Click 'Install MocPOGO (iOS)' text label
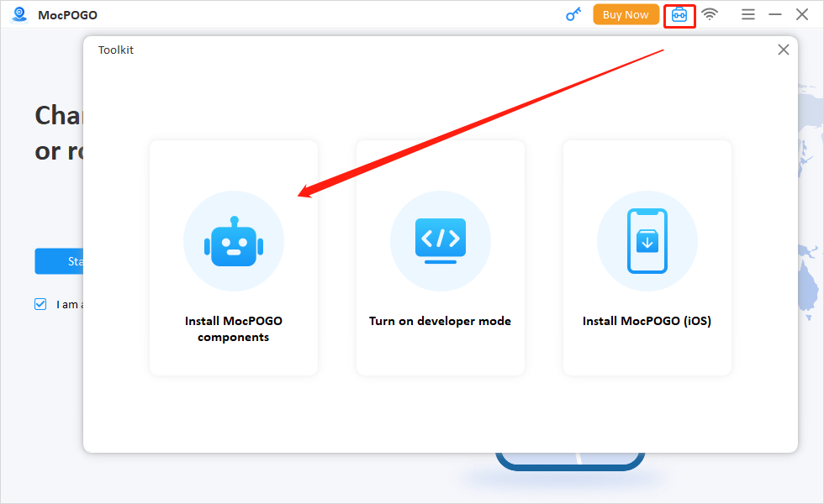 coord(647,321)
